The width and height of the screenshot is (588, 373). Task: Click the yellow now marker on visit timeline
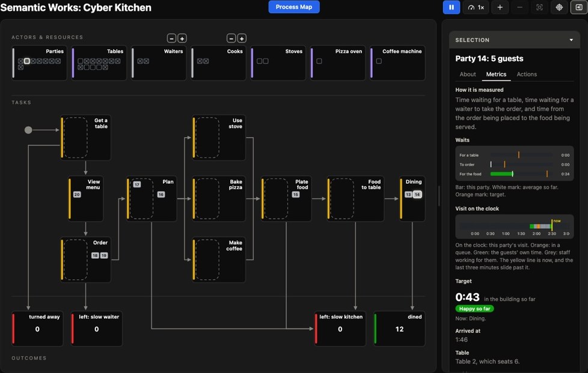coord(551,225)
